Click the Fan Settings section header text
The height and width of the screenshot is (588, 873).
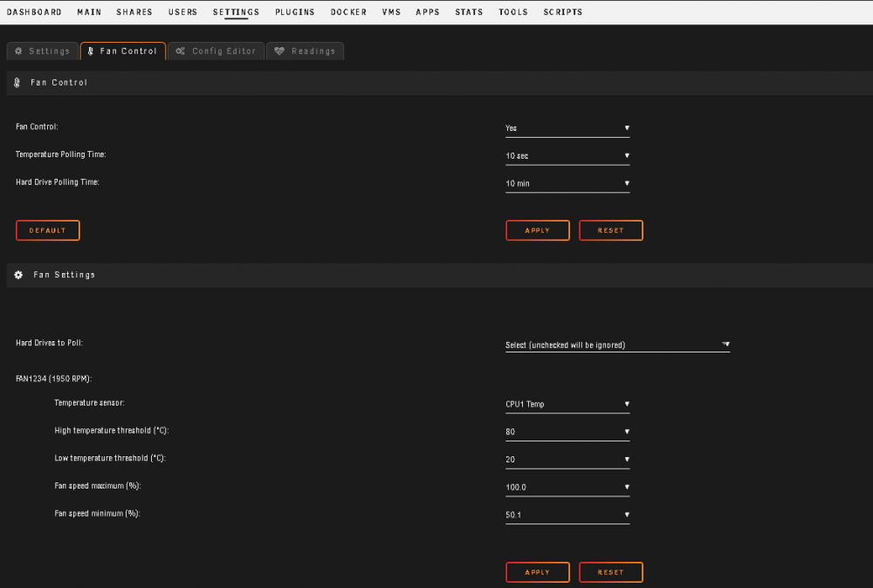point(64,275)
